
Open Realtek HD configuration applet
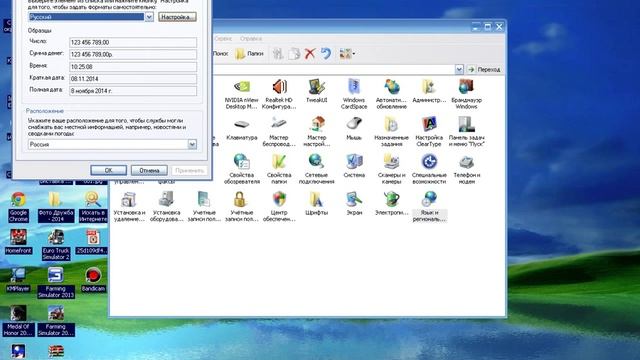[279, 94]
